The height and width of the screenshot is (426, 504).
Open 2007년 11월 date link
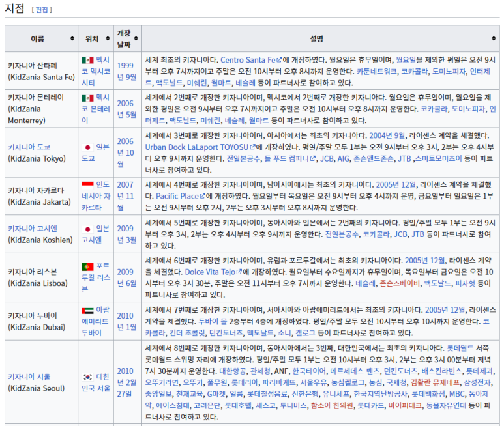pos(125,196)
